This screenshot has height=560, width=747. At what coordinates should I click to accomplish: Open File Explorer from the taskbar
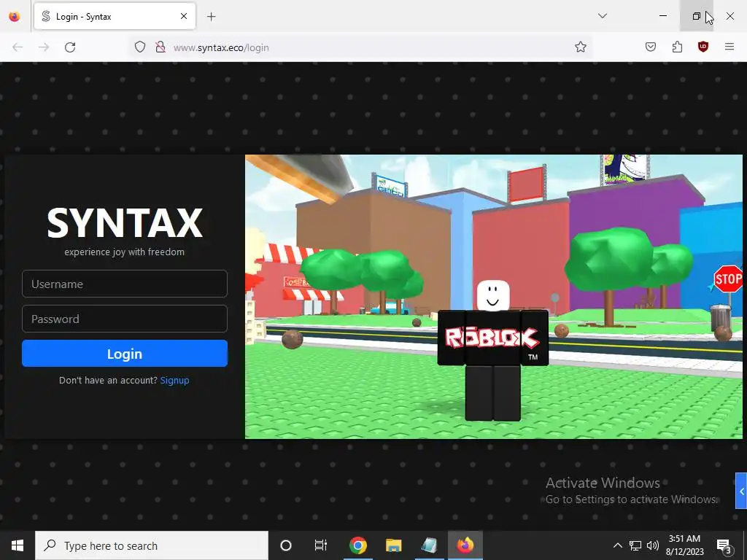(x=393, y=545)
